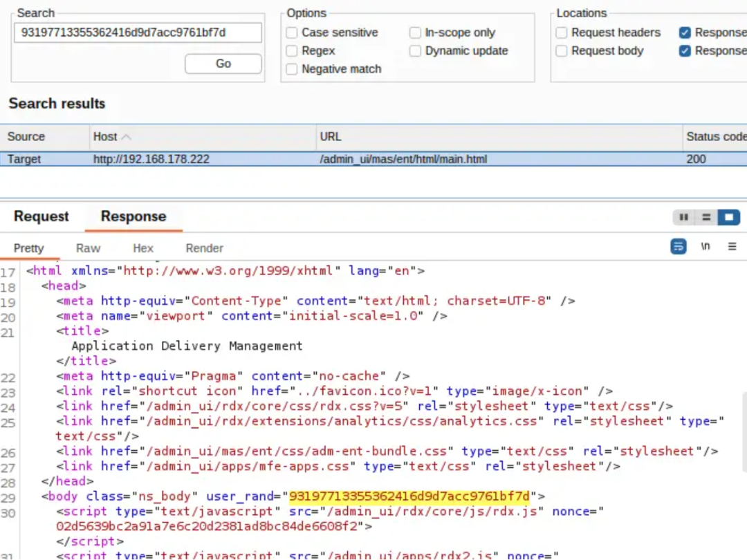Switch to the Response tab
This screenshot has width=747, height=560.
pyautogui.click(x=133, y=216)
